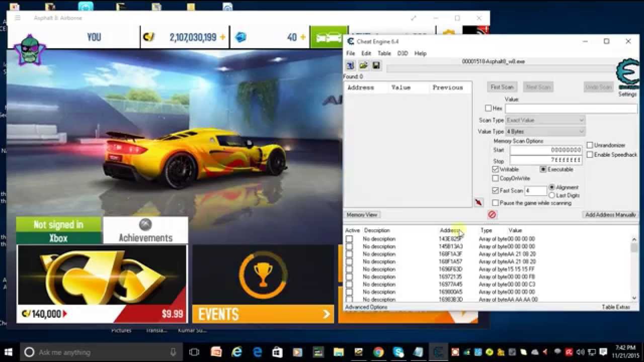Click the 140,000 credits pack for $9.99
The height and width of the screenshot is (362, 644).
[102, 284]
